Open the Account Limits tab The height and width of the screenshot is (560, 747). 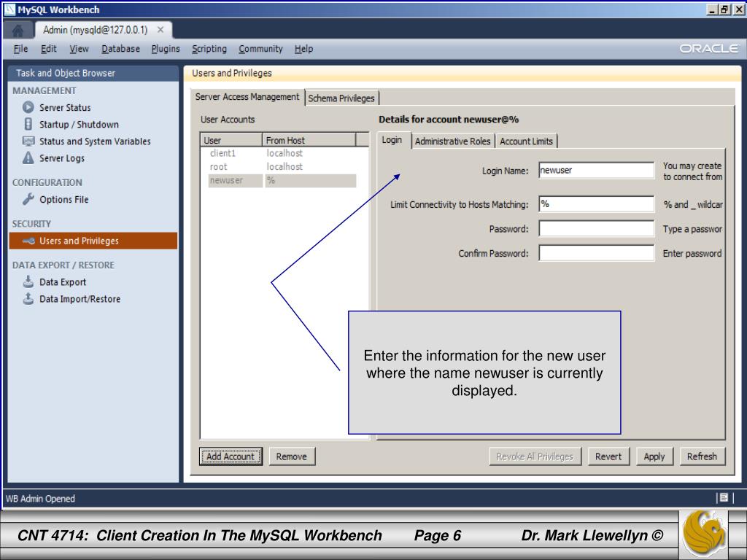(527, 141)
